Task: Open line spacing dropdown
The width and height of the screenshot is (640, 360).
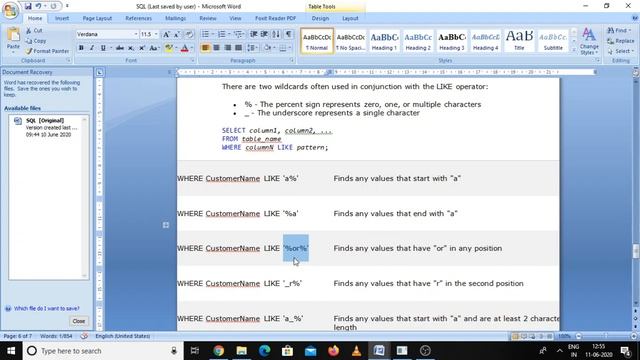Action: tap(252, 48)
